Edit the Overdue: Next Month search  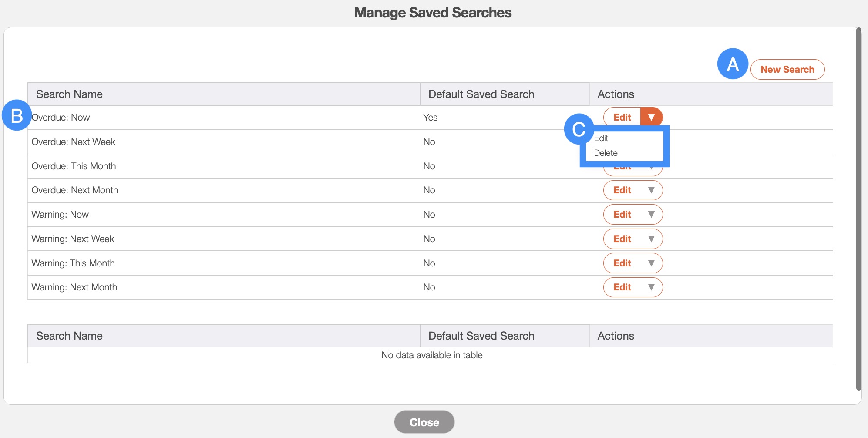[622, 190]
